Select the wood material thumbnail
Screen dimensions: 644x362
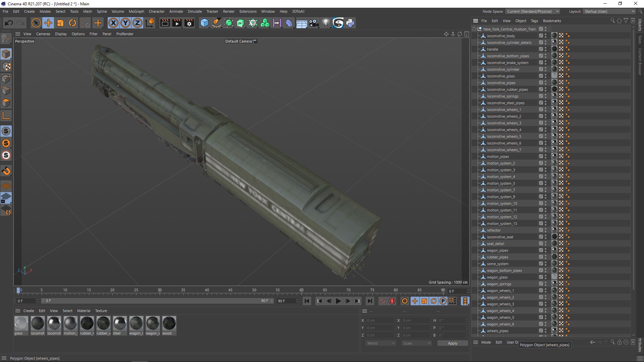[x=169, y=323]
